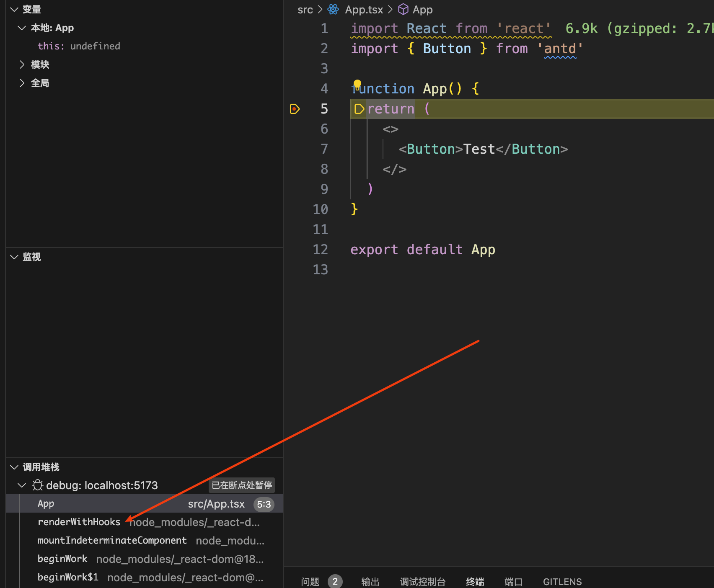
Task: Click the Button identifier on line 2
Action: click(x=447, y=49)
